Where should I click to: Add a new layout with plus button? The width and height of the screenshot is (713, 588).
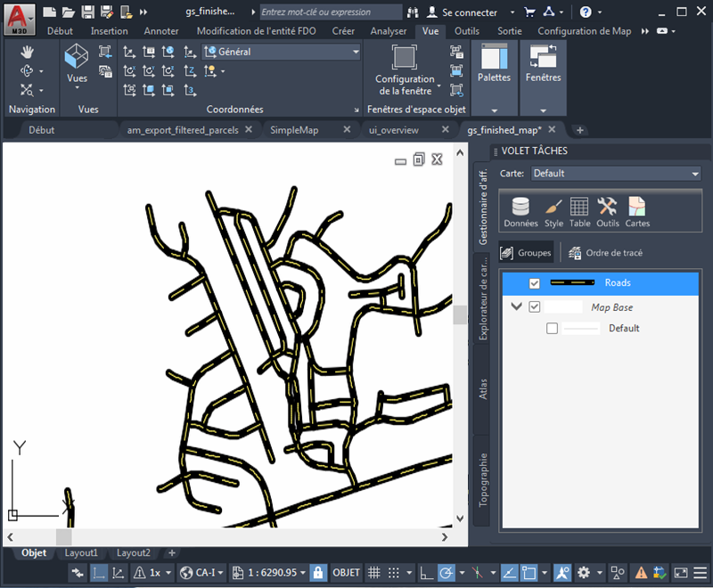pos(172,552)
